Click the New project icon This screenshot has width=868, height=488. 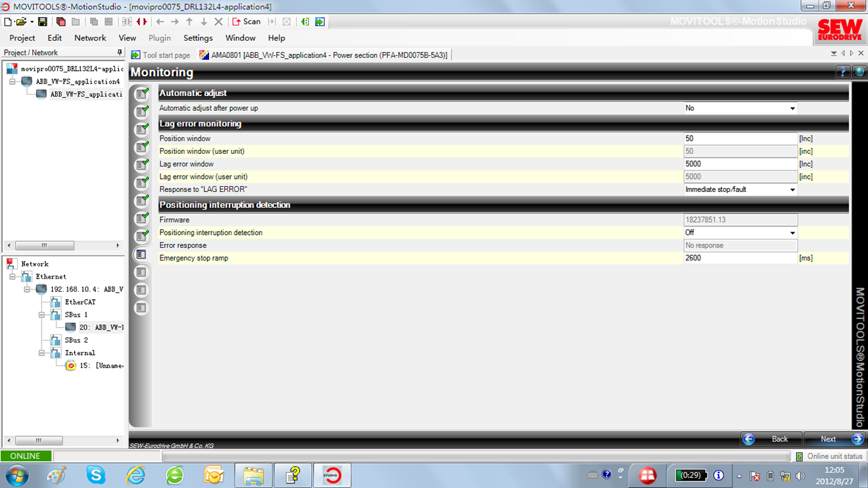[8, 22]
